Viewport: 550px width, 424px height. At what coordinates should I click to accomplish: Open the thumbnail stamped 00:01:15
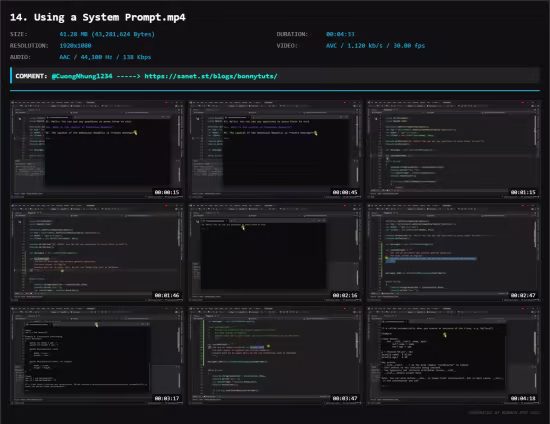pyautogui.click(x=454, y=149)
